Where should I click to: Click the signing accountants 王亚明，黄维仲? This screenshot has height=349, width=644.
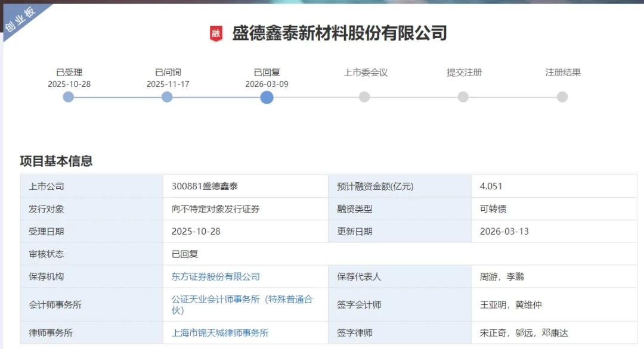tap(511, 305)
